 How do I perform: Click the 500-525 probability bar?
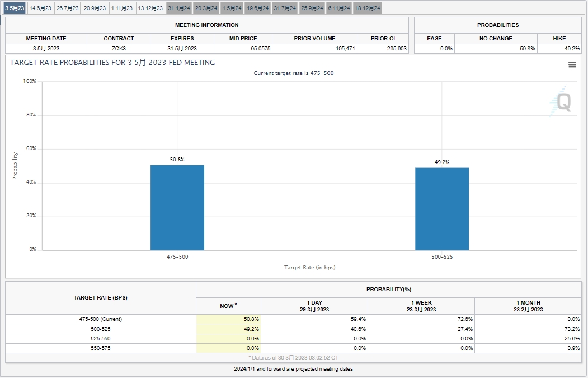pyautogui.click(x=442, y=208)
